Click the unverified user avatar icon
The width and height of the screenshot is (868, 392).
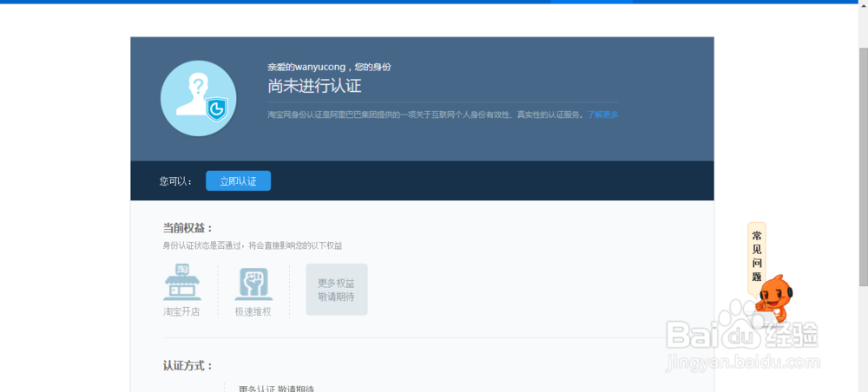pyautogui.click(x=198, y=98)
